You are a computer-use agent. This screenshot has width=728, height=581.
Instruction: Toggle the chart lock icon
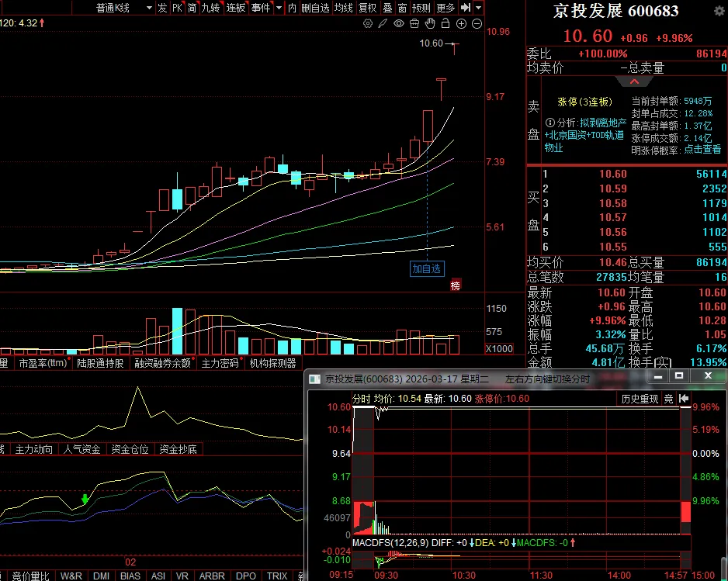coord(445,24)
